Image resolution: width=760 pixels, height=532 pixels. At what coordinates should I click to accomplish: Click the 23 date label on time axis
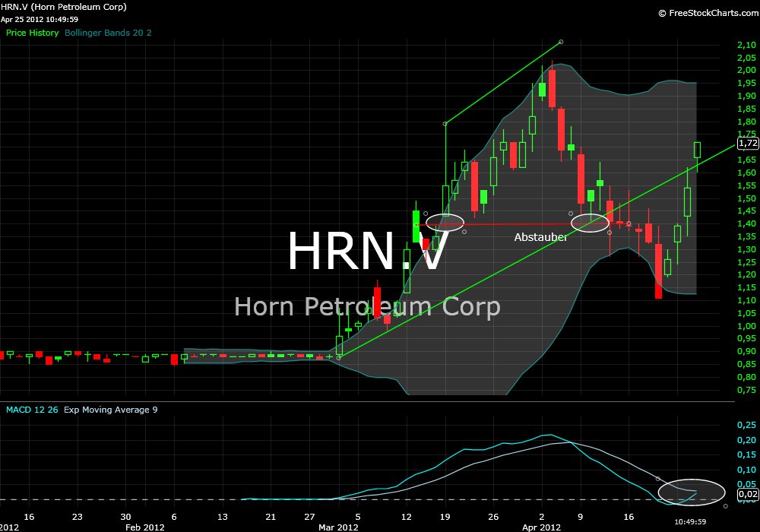point(77,517)
